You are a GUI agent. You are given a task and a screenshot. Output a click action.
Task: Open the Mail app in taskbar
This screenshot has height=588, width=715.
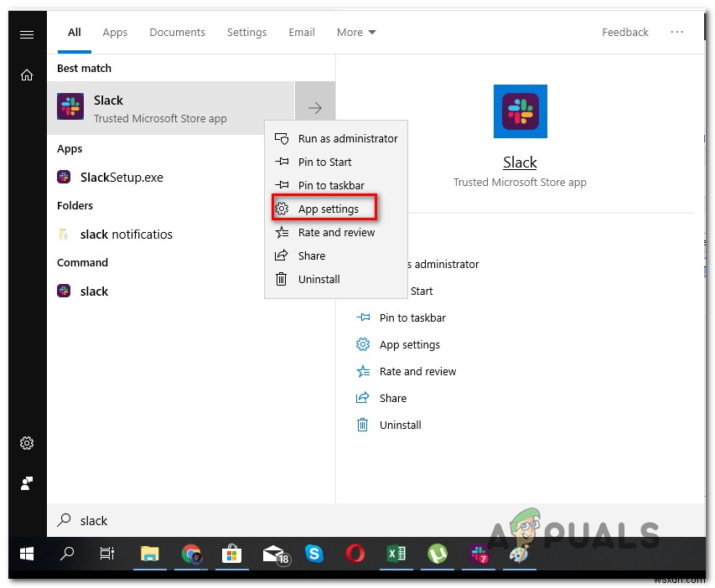coord(273,554)
